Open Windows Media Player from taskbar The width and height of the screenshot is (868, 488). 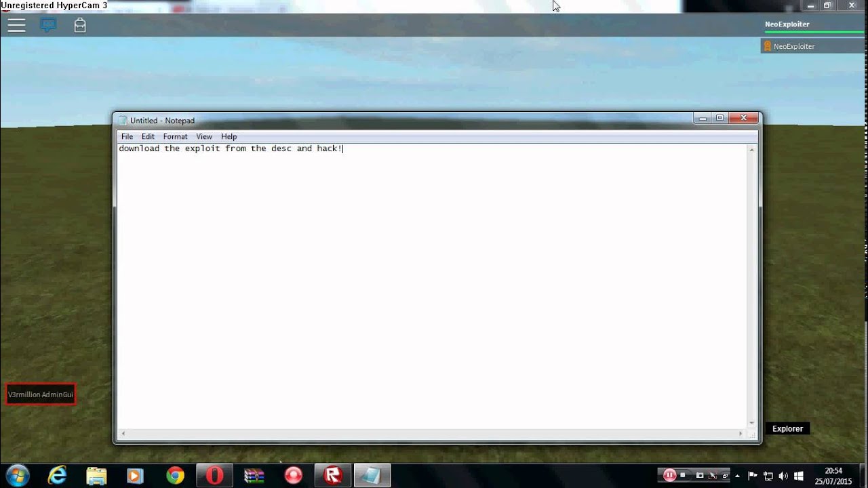pyautogui.click(x=135, y=476)
